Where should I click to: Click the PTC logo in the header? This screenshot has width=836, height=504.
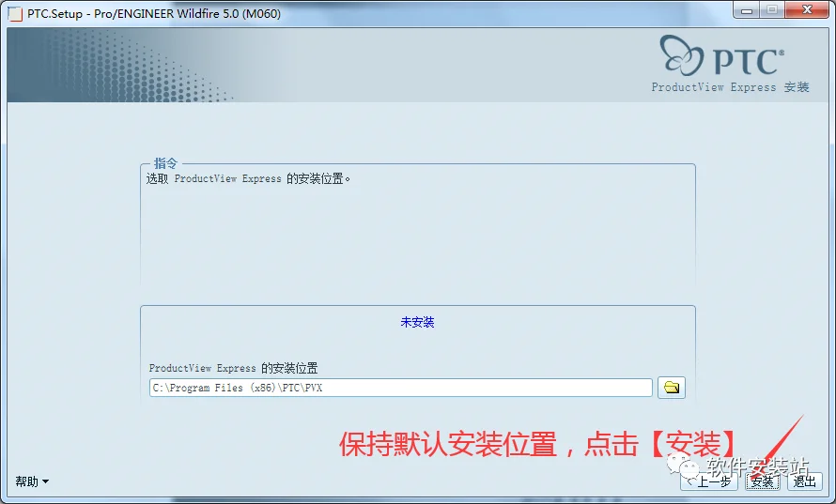(722, 56)
